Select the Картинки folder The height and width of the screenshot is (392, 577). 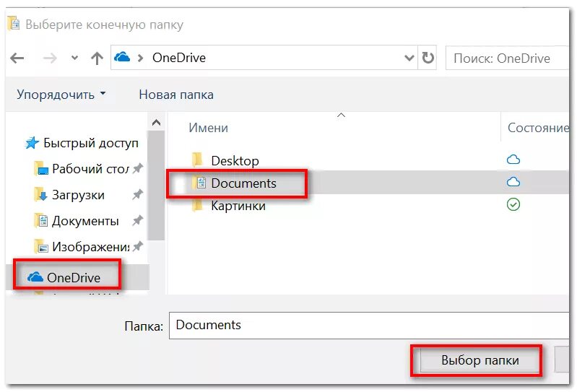(238, 206)
